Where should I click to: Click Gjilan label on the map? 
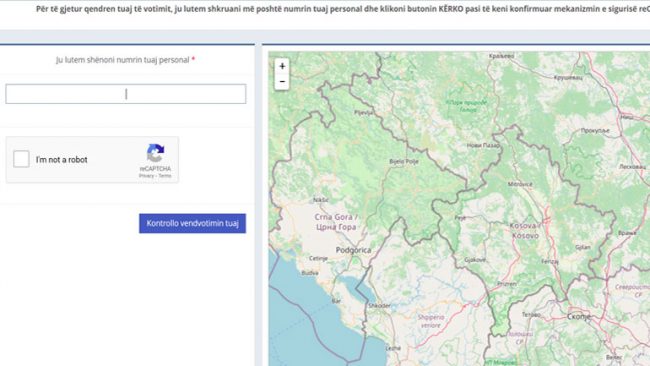[x=582, y=247]
